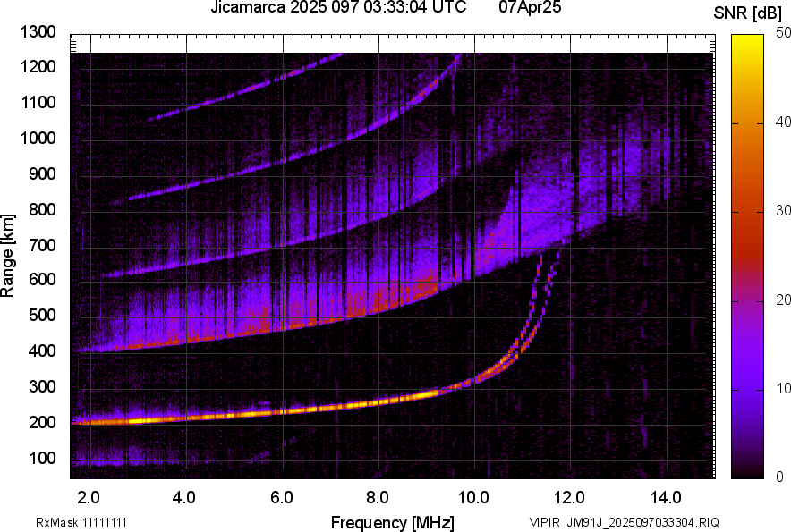Click the date label '07Apr25'
Viewport: 791px width, 532px height.
click(x=531, y=7)
